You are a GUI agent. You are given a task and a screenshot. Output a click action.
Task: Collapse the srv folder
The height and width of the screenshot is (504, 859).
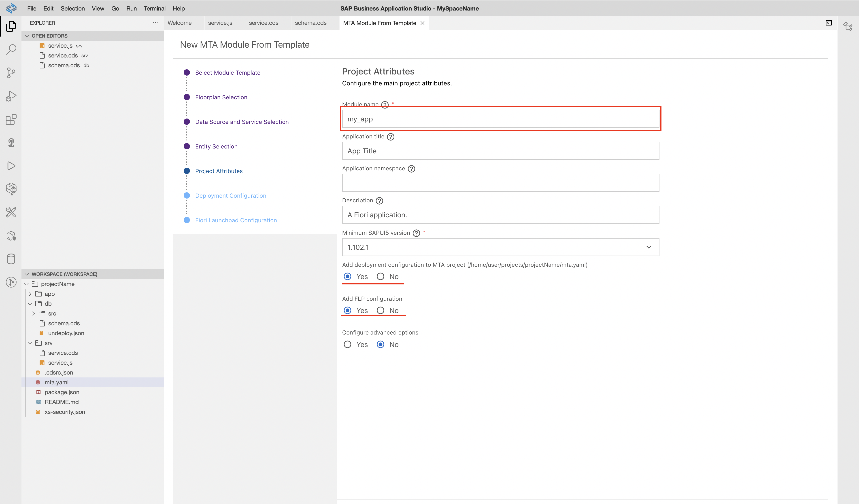click(30, 343)
